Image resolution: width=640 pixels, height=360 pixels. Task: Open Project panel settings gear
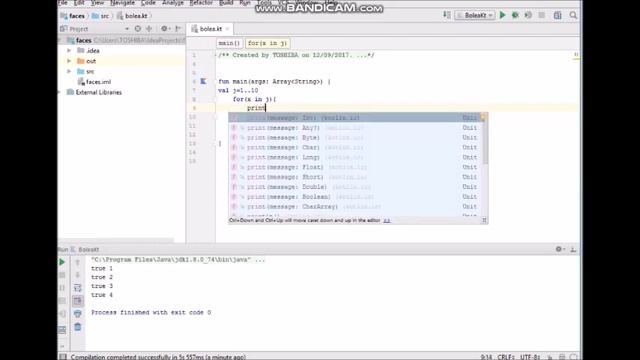click(164, 29)
